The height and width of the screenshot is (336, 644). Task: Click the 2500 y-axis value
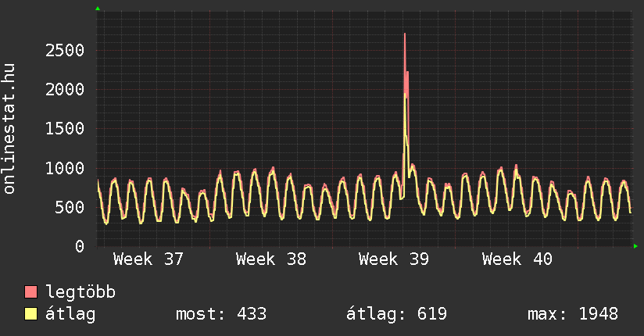point(65,51)
